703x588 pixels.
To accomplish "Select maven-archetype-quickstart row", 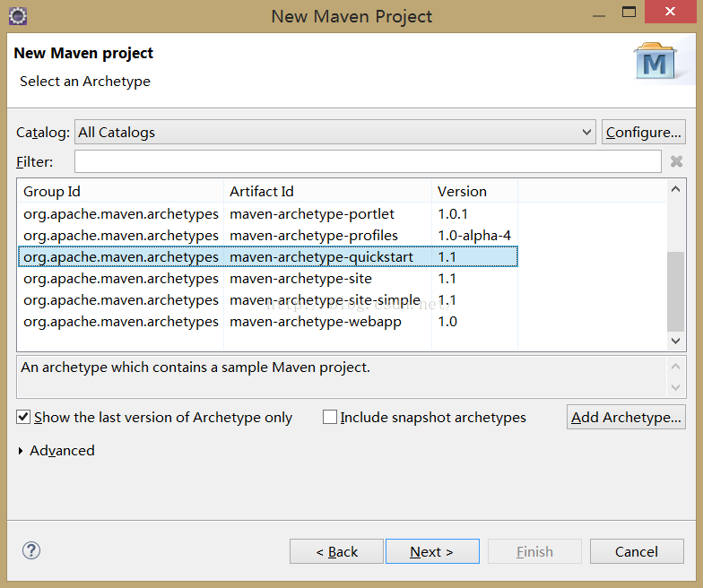I will [x=267, y=256].
